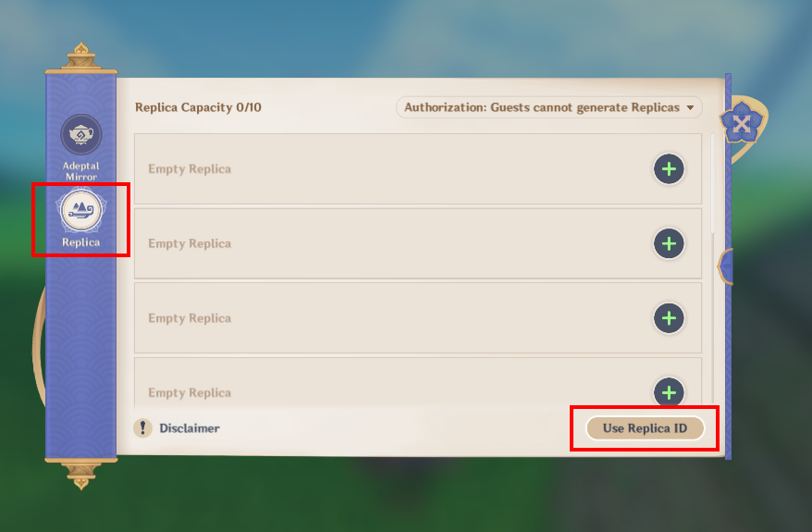Open the Adeptal Mirror tab

tap(81, 147)
